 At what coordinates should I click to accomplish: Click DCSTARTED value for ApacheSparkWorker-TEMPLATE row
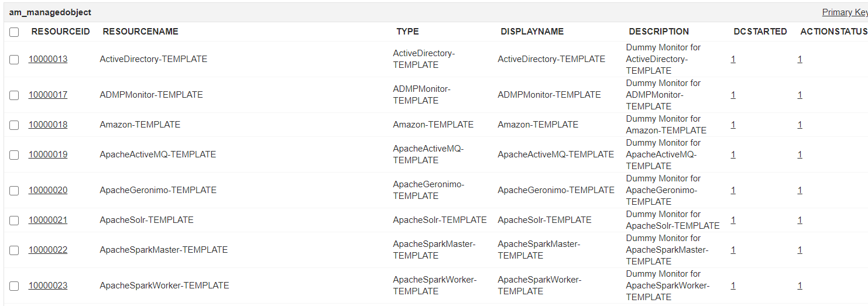(x=733, y=286)
